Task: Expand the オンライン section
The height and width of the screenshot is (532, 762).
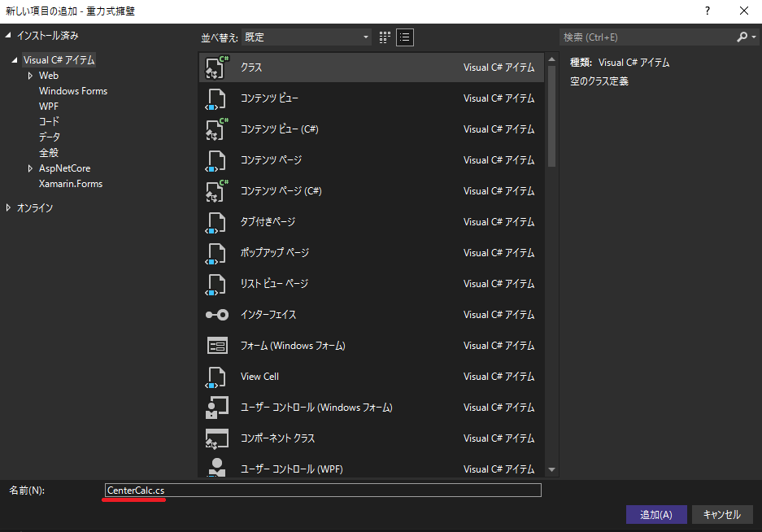Action: 9,208
